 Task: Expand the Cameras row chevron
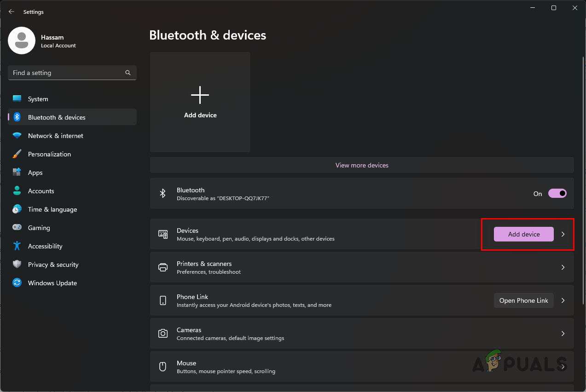tap(563, 334)
